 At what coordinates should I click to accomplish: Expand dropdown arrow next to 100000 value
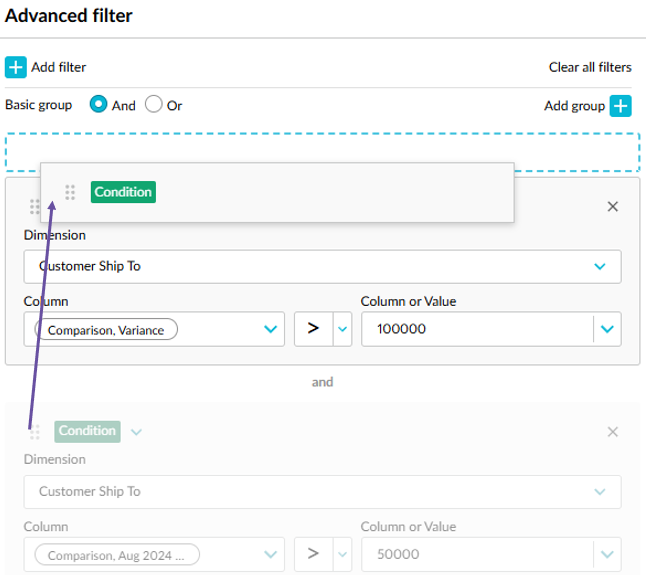click(606, 329)
